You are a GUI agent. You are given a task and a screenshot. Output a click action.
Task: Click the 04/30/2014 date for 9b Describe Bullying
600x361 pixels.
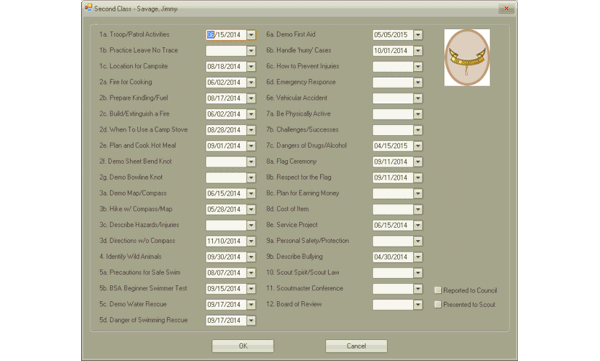393,257
